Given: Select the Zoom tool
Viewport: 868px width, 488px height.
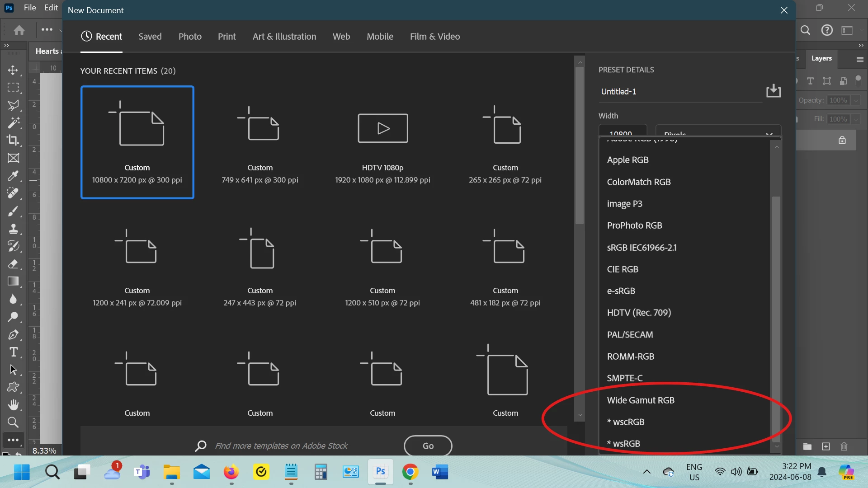Looking at the screenshot, I should pyautogui.click(x=13, y=422).
